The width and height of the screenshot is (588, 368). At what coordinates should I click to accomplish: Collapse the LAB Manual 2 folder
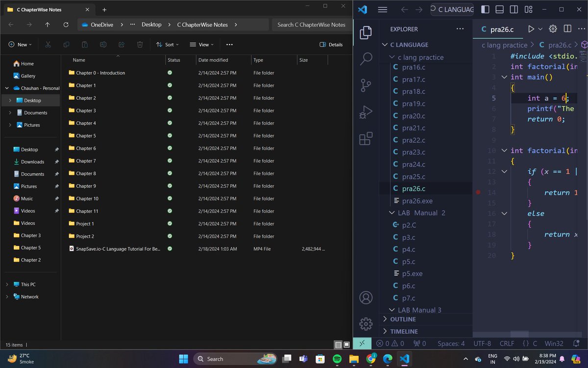coord(392,213)
